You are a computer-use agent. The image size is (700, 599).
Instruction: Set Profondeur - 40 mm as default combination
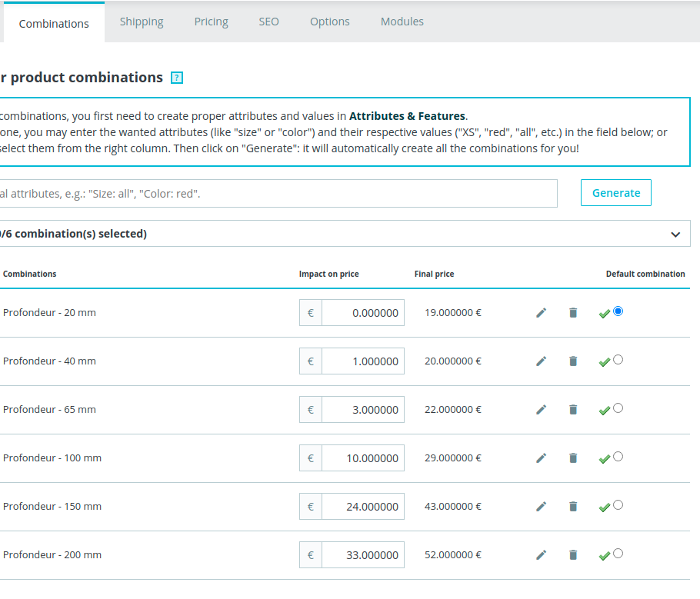[618, 360]
